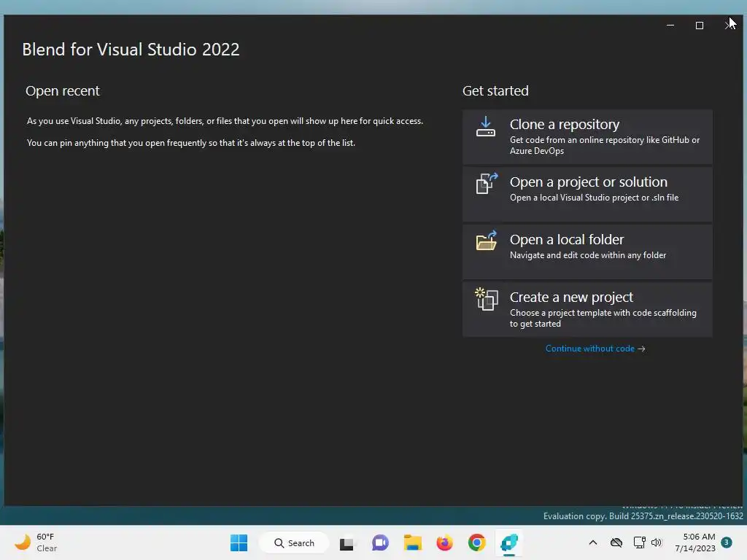Viewport: 747px width, 560px height.
Task: Select the Clone a repository heading
Action: coord(564,124)
